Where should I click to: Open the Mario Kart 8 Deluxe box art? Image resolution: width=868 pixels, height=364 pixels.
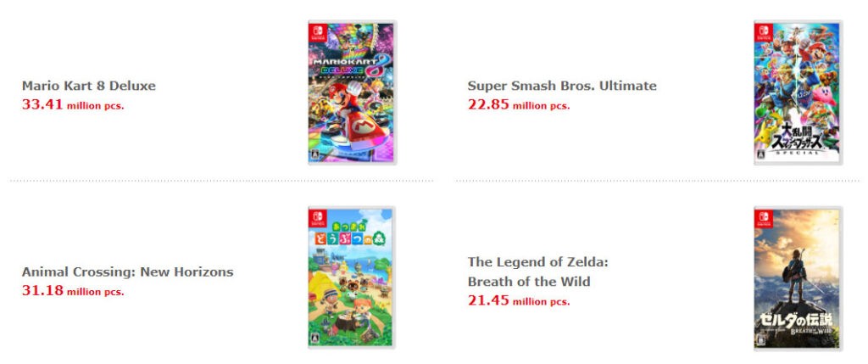tap(352, 92)
